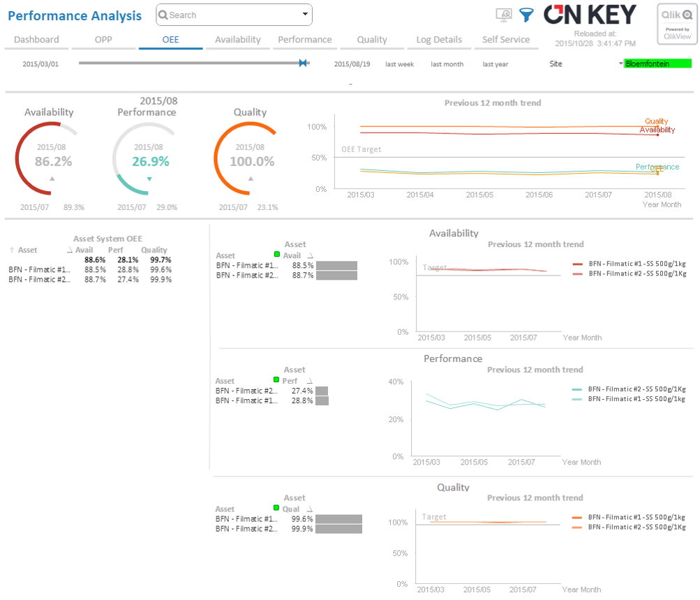Click Availability legend swatch for Filmatic #1

(577, 264)
